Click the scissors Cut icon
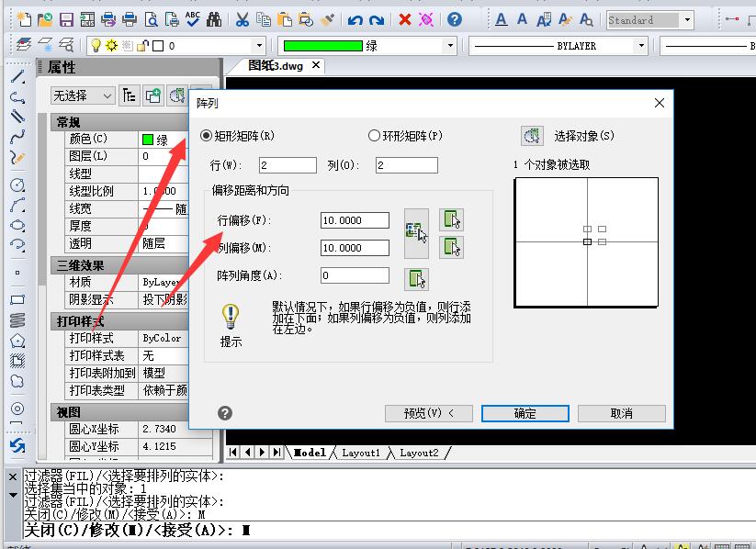The image size is (756, 549). click(242, 19)
